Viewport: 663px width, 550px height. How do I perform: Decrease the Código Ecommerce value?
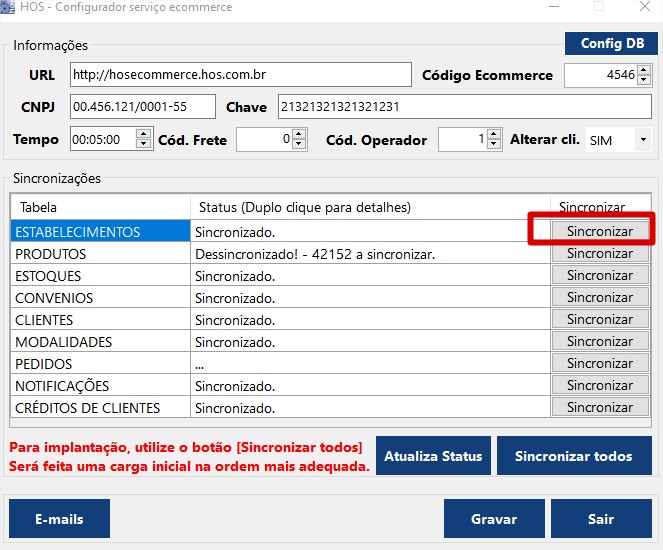[644, 81]
